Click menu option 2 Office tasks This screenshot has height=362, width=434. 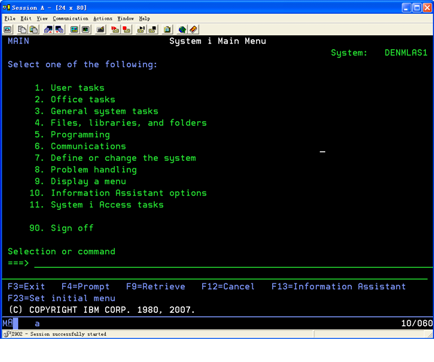click(75, 100)
